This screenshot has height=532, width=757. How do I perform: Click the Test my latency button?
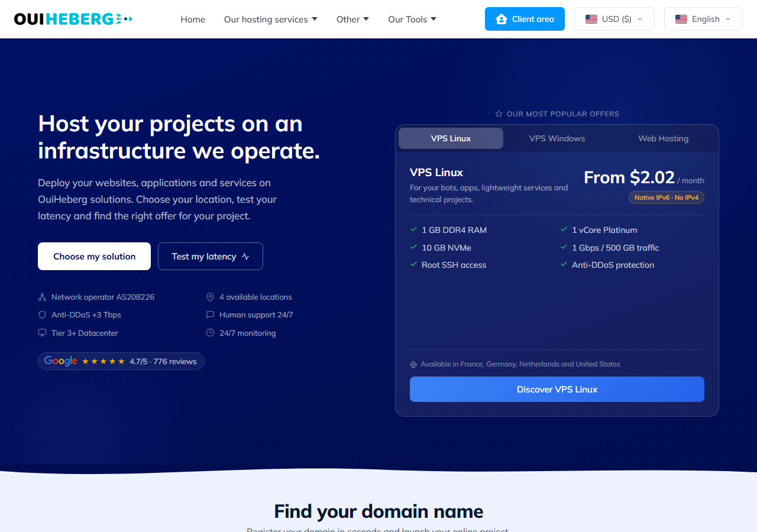(x=211, y=256)
